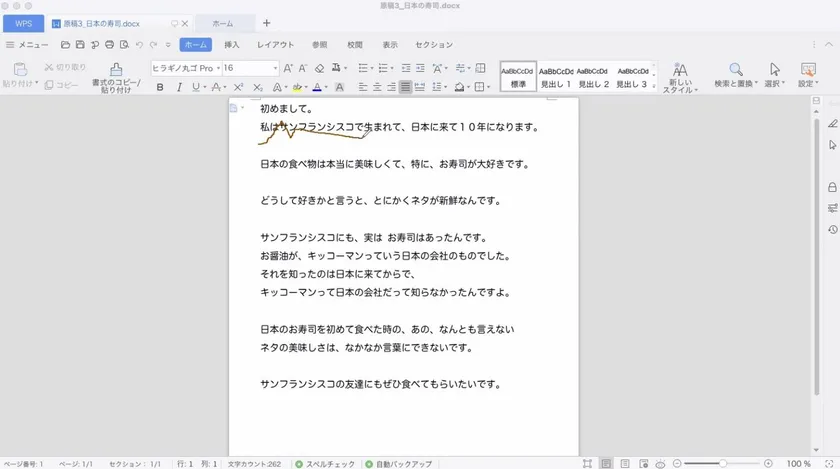This screenshot has width=840, height=469.
Task: Open the レイアウト ribbon tab
Action: 276,45
